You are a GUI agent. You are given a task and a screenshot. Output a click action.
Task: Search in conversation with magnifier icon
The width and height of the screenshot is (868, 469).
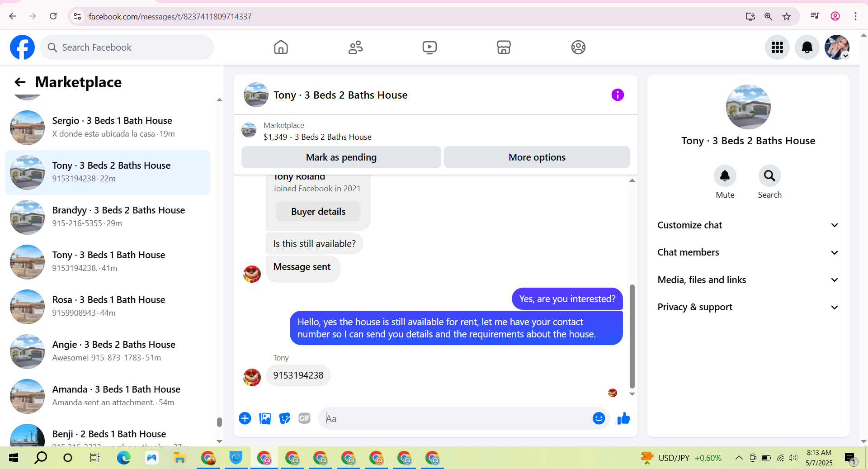pyautogui.click(x=769, y=175)
